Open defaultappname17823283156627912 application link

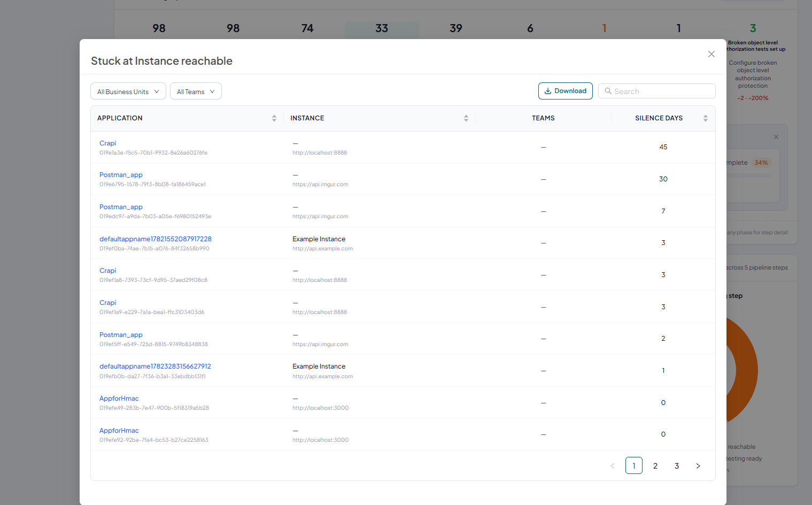coord(155,366)
